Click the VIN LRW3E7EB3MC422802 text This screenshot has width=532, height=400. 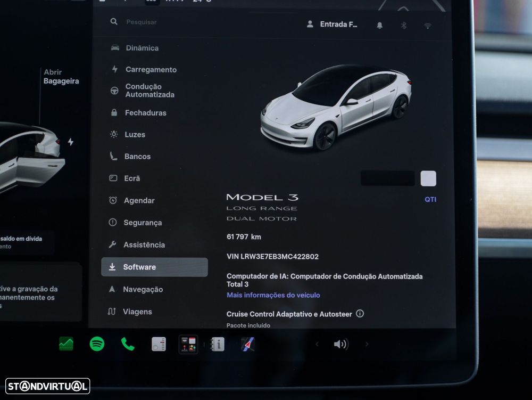tap(273, 257)
